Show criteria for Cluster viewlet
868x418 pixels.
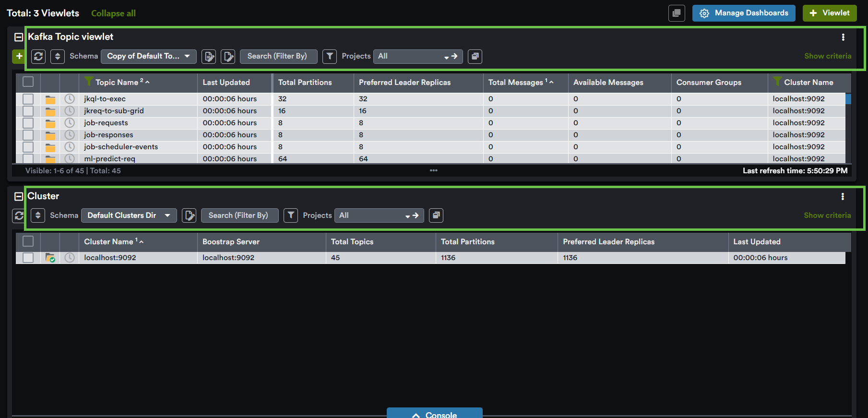tap(827, 215)
